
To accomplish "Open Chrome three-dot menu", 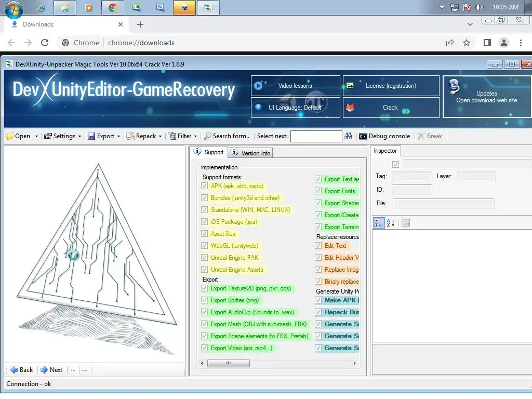I will (x=521, y=43).
